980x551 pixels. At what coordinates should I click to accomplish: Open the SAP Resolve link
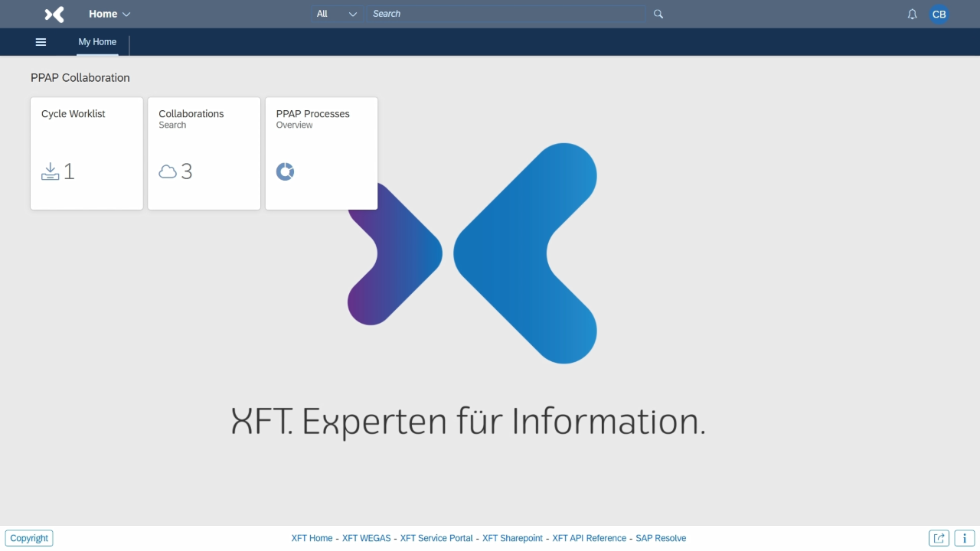click(661, 538)
